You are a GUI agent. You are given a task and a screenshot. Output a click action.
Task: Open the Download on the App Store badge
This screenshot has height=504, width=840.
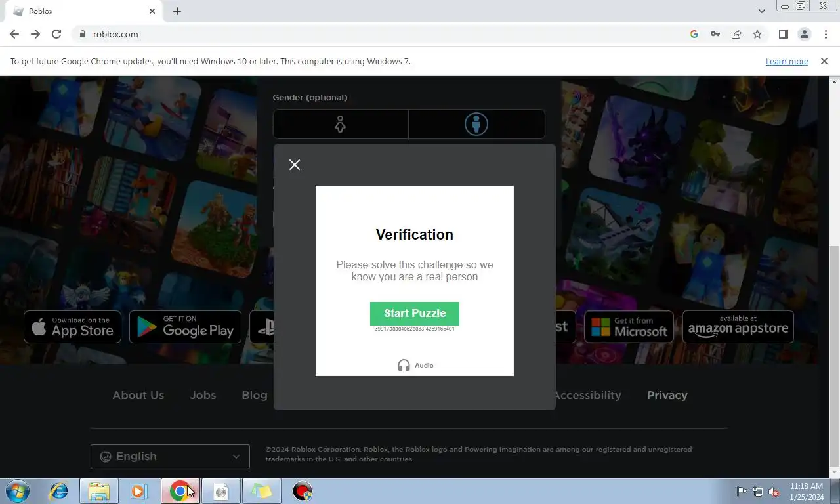click(x=73, y=327)
